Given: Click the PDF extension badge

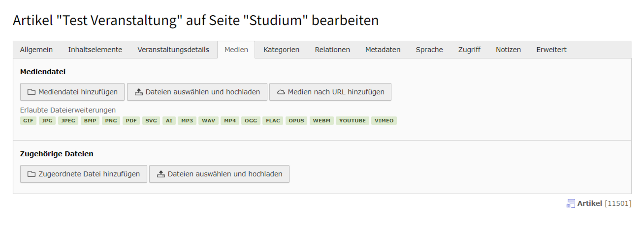Looking at the screenshot, I should [x=131, y=121].
